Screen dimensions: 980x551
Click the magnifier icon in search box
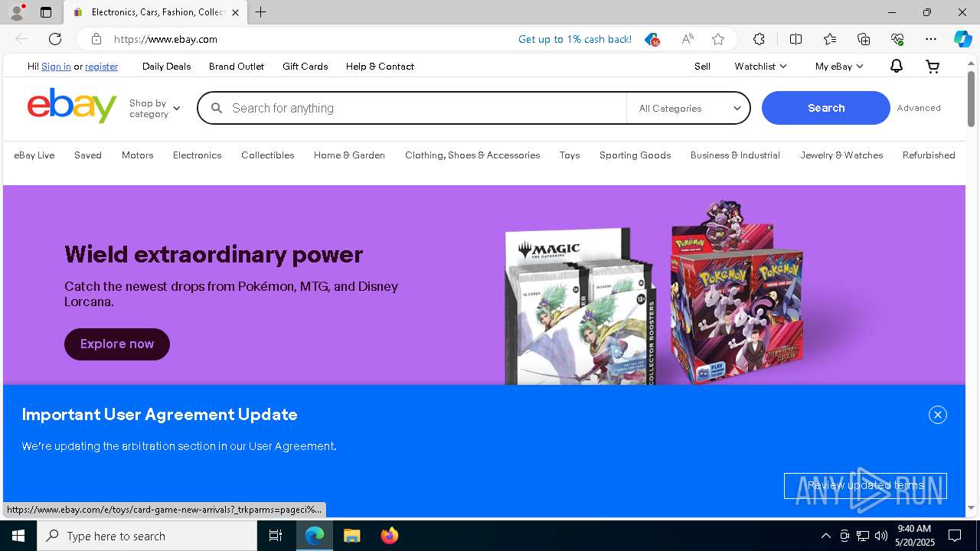click(217, 108)
